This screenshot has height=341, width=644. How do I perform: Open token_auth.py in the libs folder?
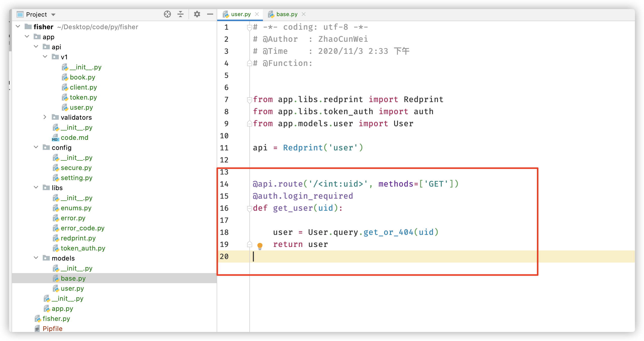(x=83, y=248)
